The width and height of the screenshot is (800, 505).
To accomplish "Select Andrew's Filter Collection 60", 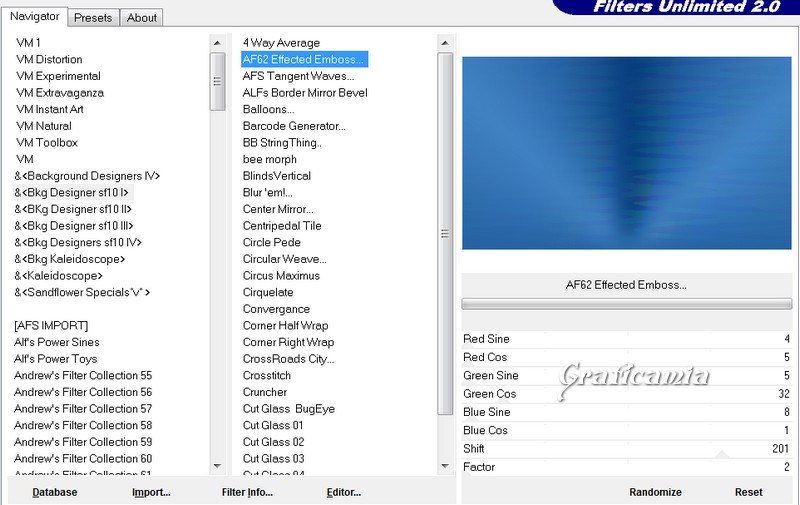I will [83, 459].
